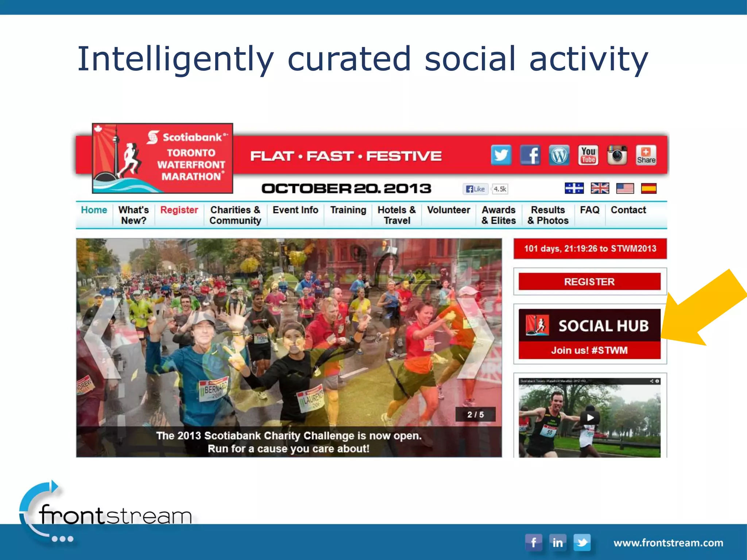The image size is (747, 560).
Task: Click the Facebook Like button
Action: 476,189
